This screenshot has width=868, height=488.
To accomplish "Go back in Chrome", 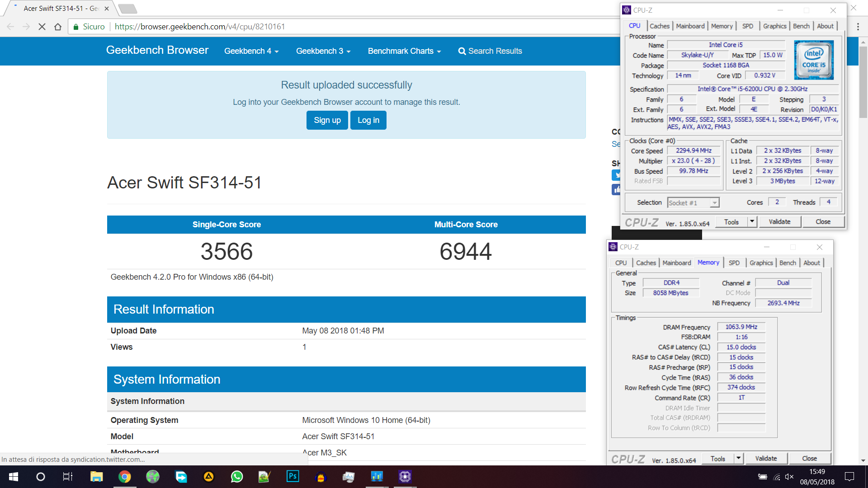I will (x=10, y=27).
